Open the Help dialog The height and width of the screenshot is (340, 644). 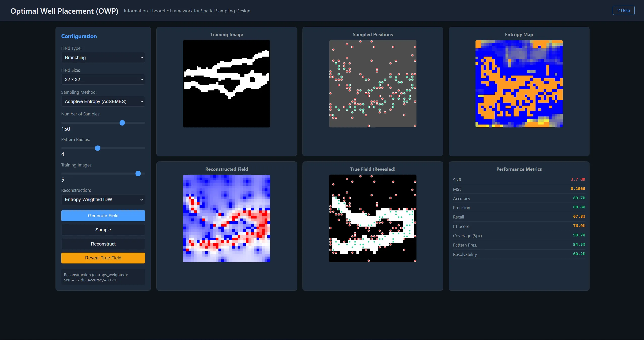coord(623,10)
